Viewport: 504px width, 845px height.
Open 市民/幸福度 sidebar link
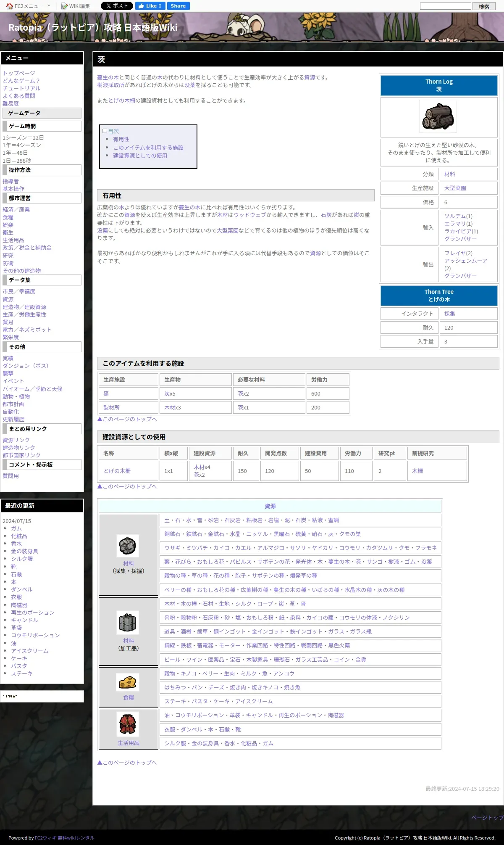pos(19,291)
